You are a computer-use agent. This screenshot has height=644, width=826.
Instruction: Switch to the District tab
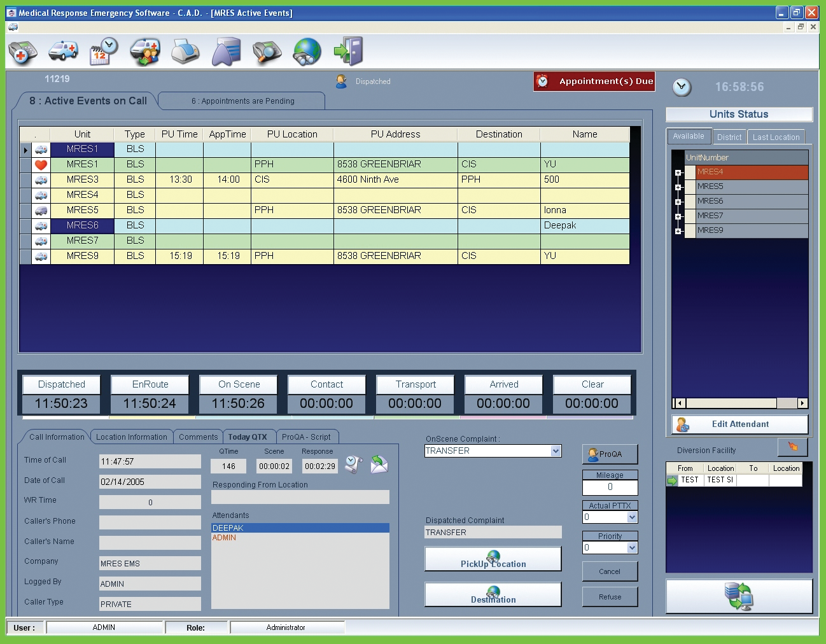[x=729, y=137]
